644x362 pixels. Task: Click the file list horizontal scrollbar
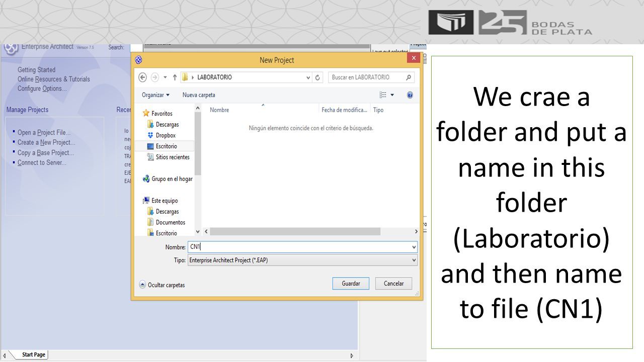point(295,231)
